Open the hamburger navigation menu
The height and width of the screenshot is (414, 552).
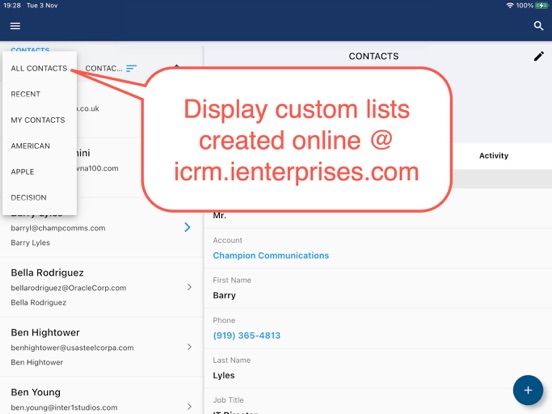[x=15, y=26]
